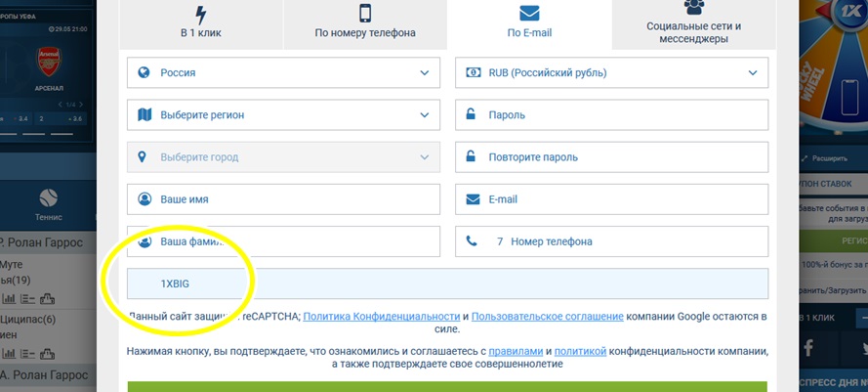Viewport: 868px width, 392px height.
Task: Open the country dropdown showing Россия
Action: (x=283, y=72)
